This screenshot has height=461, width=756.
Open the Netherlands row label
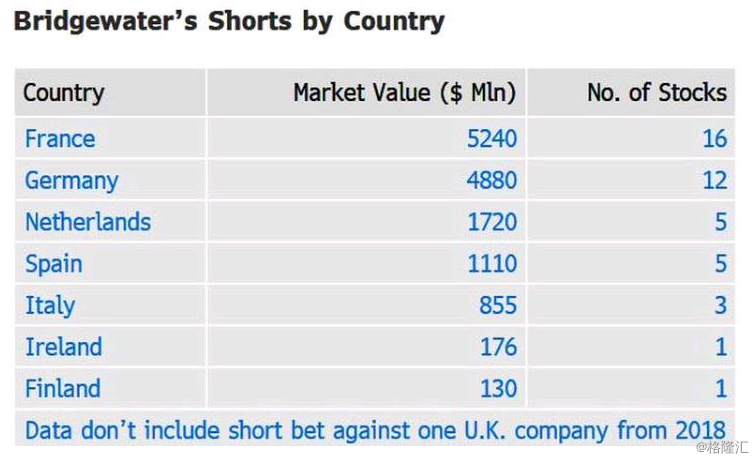point(88,222)
